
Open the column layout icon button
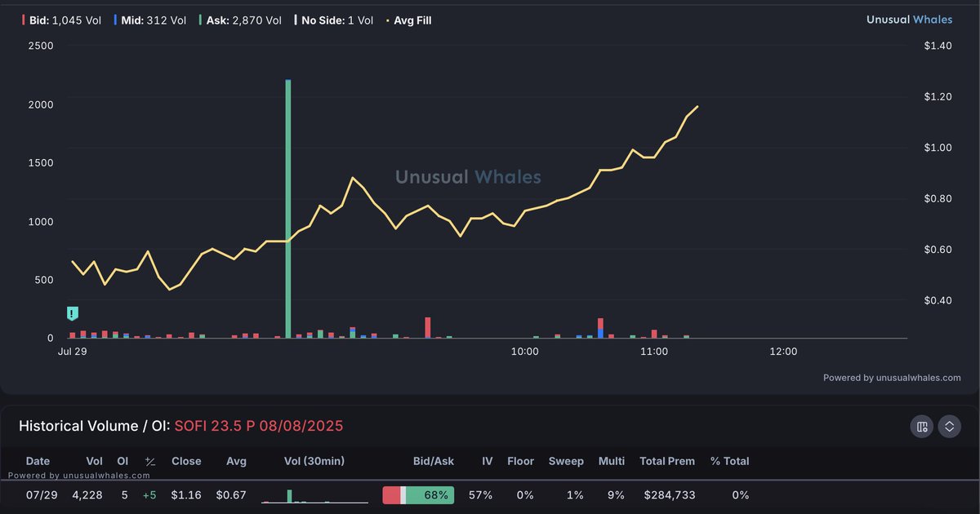922,426
